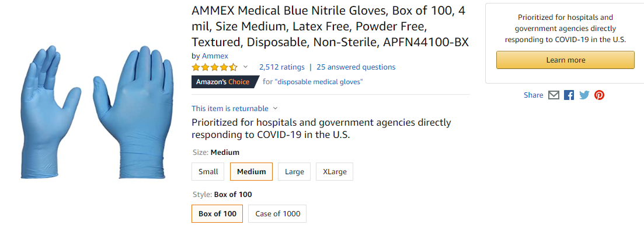This screenshot has width=644, height=228.
Task: Expand the star rating breakdown chevron
Action: (246, 67)
